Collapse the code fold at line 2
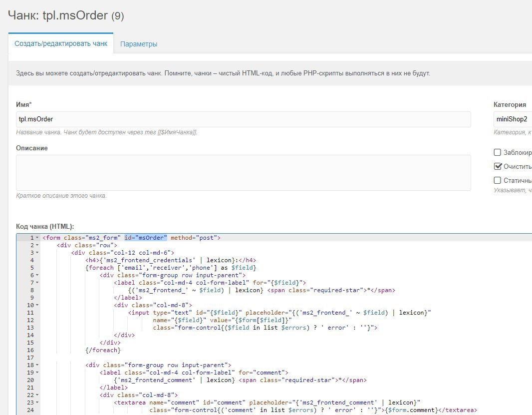Screen dimensions: 532x415 (x=37, y=245)
